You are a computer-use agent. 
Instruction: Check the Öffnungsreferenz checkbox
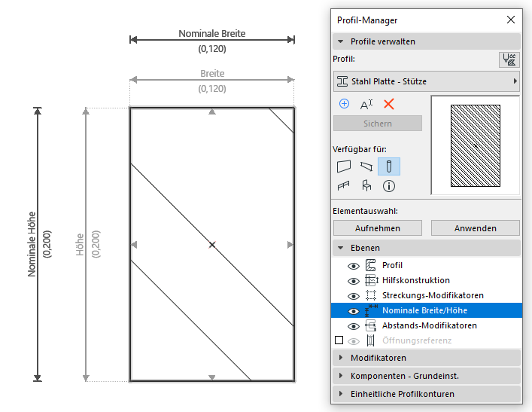coord(339,340)
